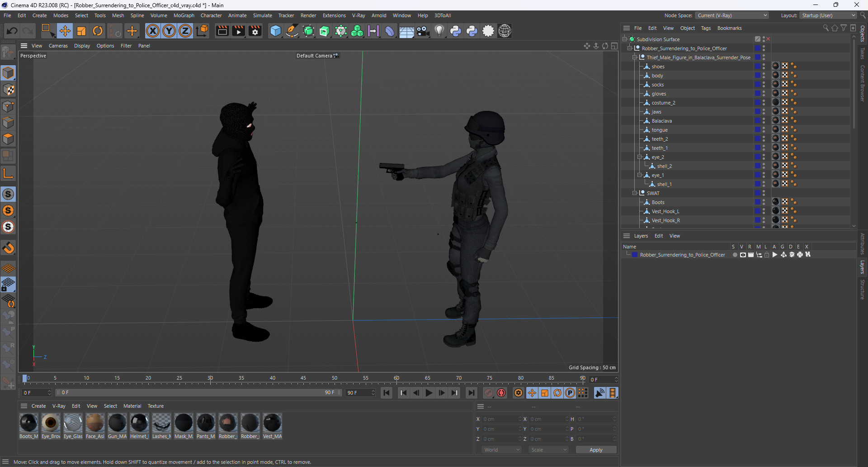Open Edit Render Settings icon
This screenshot has height=467, width=868.
tap(255, 31)
